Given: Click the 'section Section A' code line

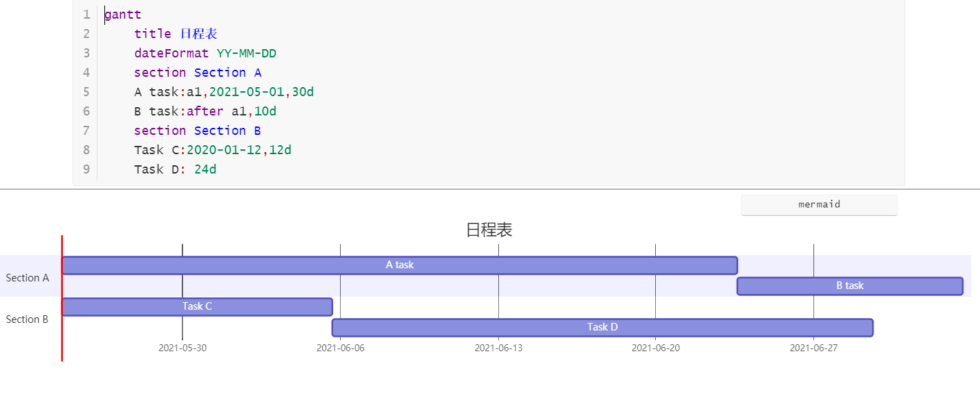Looking at the screenshot, I should click(198, 73).
